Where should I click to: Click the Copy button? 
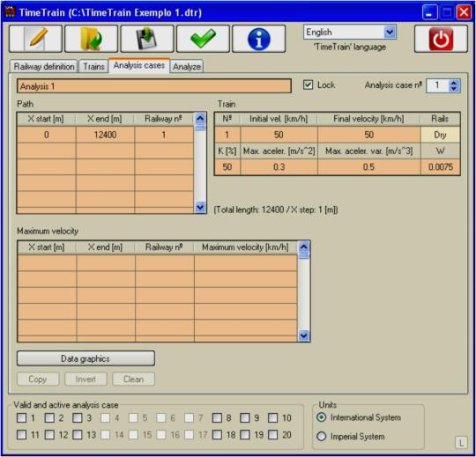click(x=38, y=379)
